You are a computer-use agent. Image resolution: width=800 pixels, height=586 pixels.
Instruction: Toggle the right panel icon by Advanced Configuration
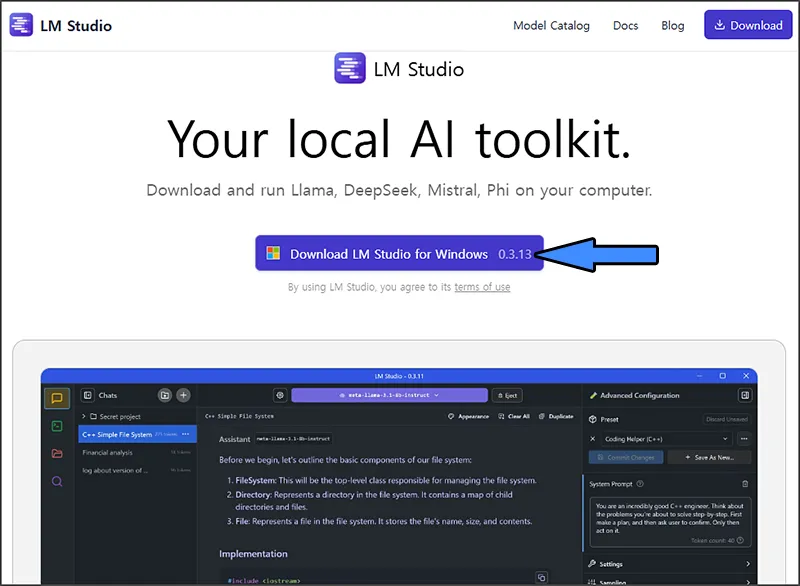pyautogui.click(x=745, y=395)
